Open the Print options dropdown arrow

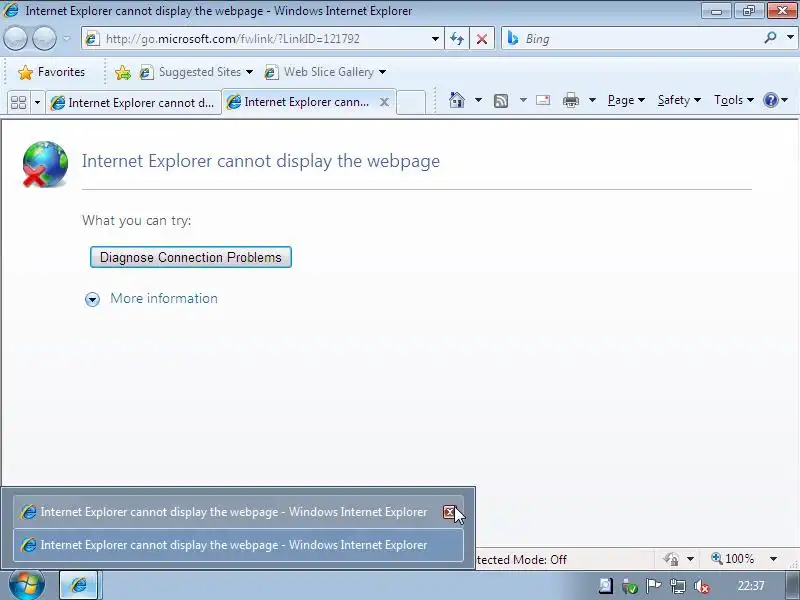[592, 100]
